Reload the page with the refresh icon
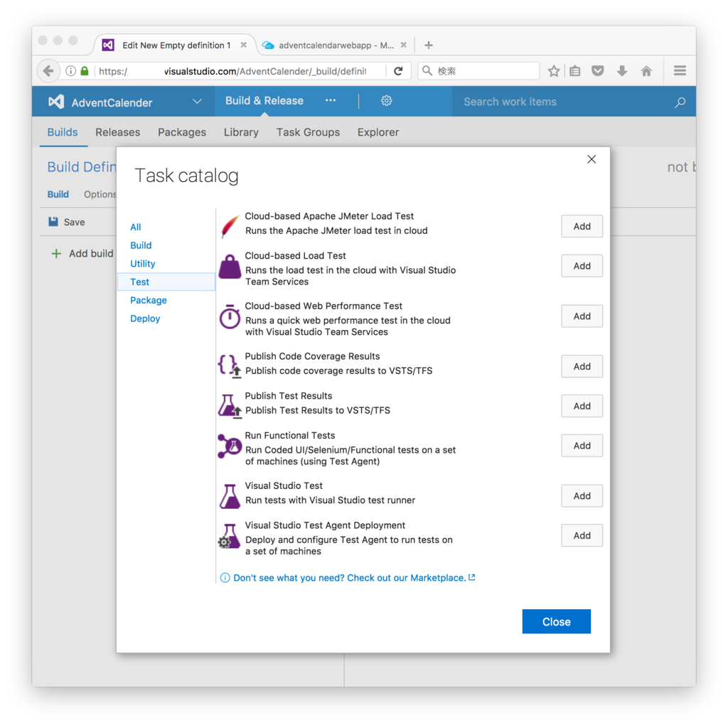 (x=398, y=71)
